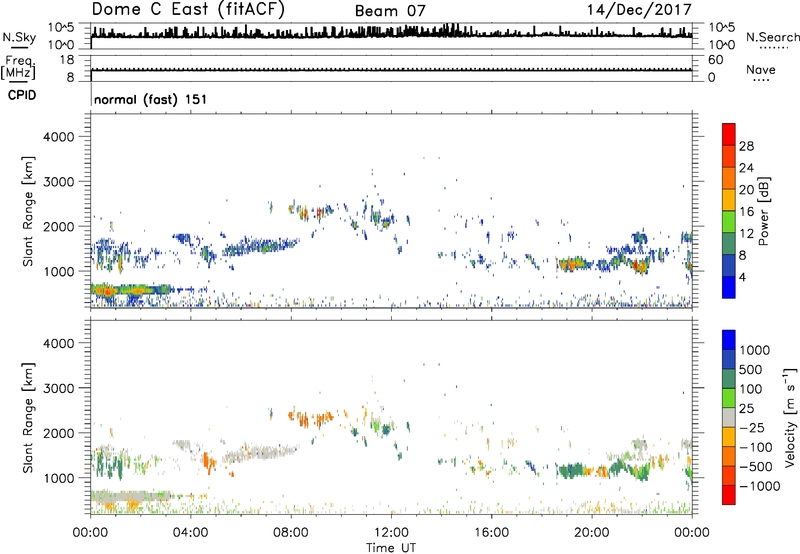The width and height of the screenshot is (800, 554).
Task: Pick the yellow-orange segment of the power color bar
Action: [x=729, y=199]
